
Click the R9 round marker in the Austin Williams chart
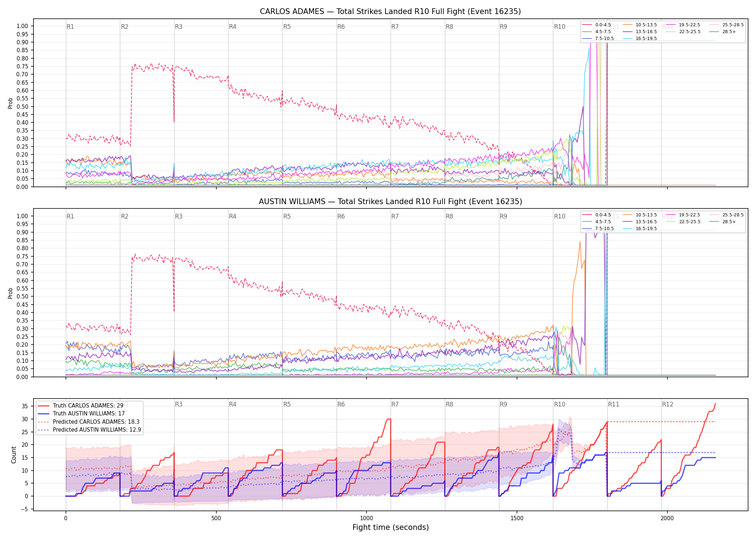pyautogui.click(x=503, y=216)
